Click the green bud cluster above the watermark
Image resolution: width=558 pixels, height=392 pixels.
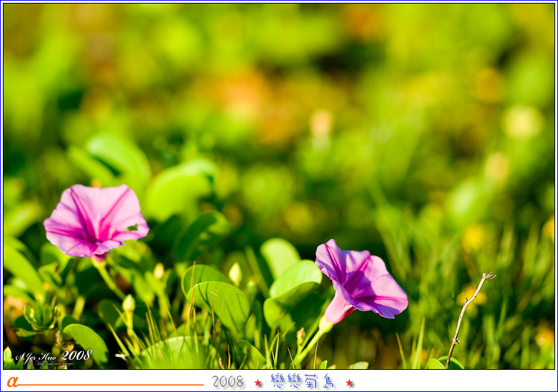point(39,315)
